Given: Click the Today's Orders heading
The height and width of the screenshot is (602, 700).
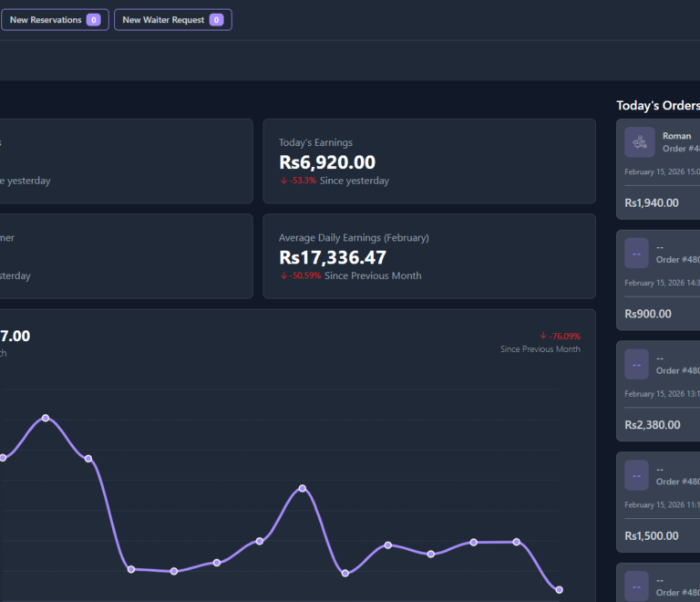Looking at the screenshot, I should pos(657,106).
